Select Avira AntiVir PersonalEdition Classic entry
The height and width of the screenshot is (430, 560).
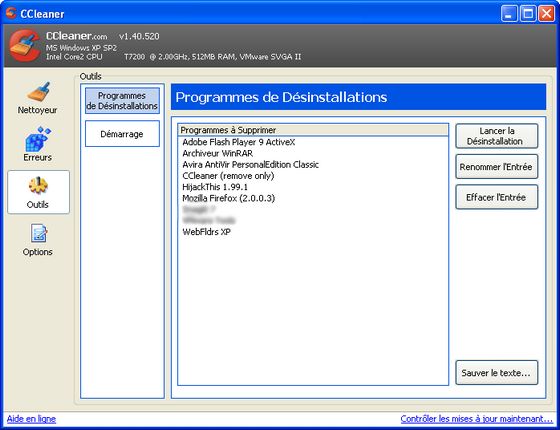[x=312, y=165]
